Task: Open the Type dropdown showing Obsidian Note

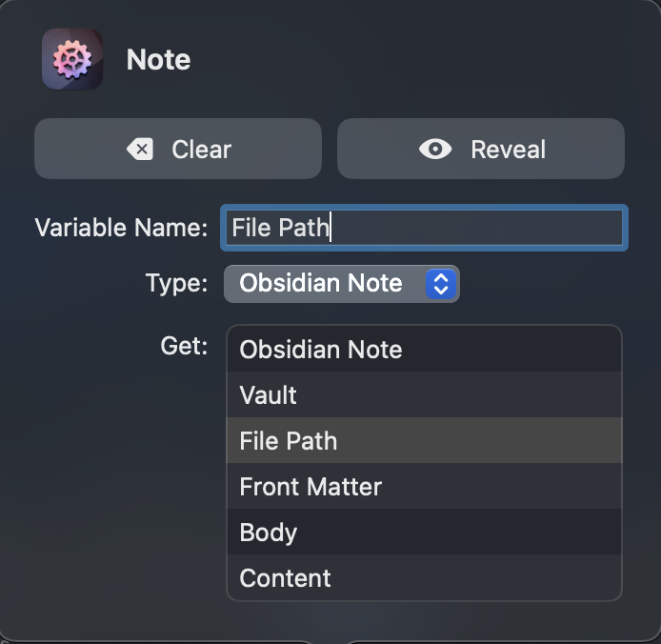Action: coord(324,284)
